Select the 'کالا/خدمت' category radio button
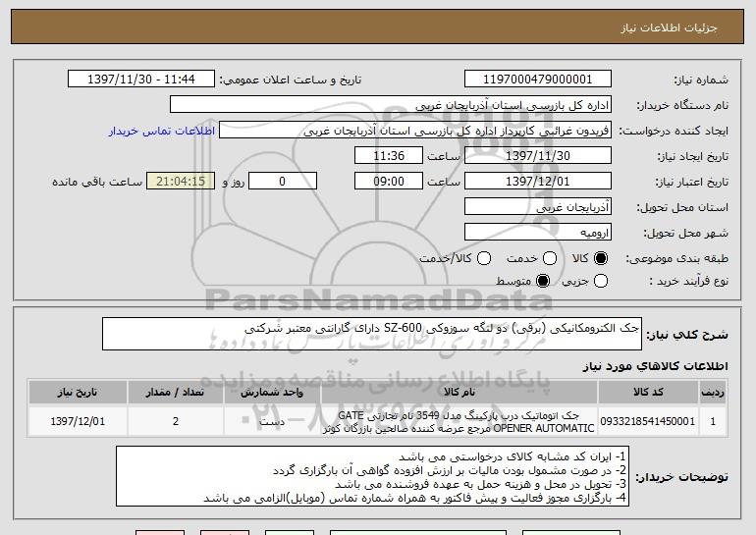The image size is (756, 535). (484, 258)
